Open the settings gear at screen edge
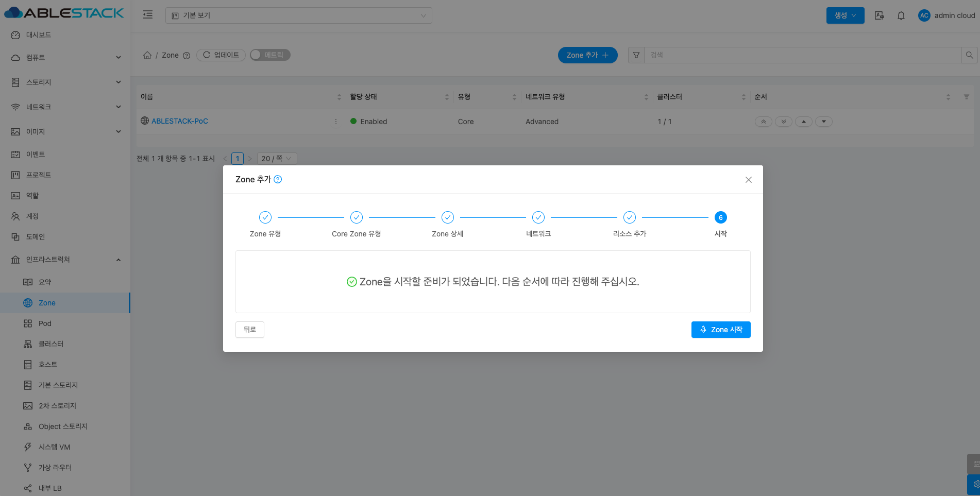The width and height of the screenshot is (980, 496). coord(974,485)
